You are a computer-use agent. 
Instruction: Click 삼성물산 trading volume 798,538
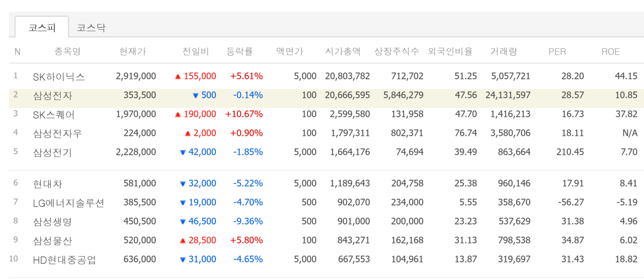pos(514,241)
